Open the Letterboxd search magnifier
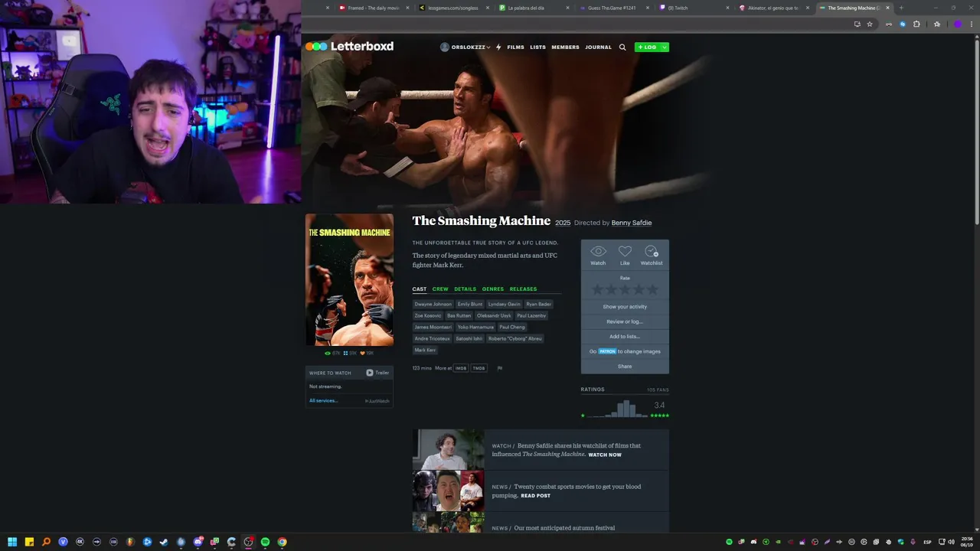Viewport: 980px width, 551px height. (622, 47)
